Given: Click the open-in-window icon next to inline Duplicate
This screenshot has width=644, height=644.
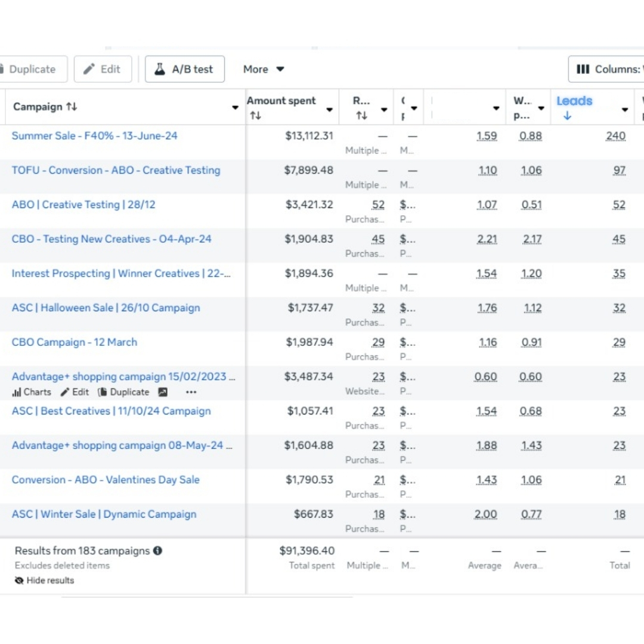Looking at the screenshot, I should tap(162, 392).
